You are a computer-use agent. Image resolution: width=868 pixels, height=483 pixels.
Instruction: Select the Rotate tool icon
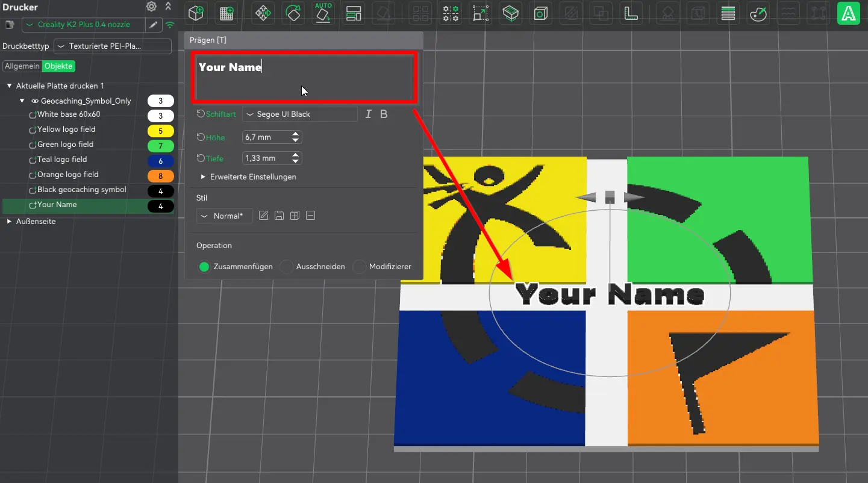(x=293, y=13)
